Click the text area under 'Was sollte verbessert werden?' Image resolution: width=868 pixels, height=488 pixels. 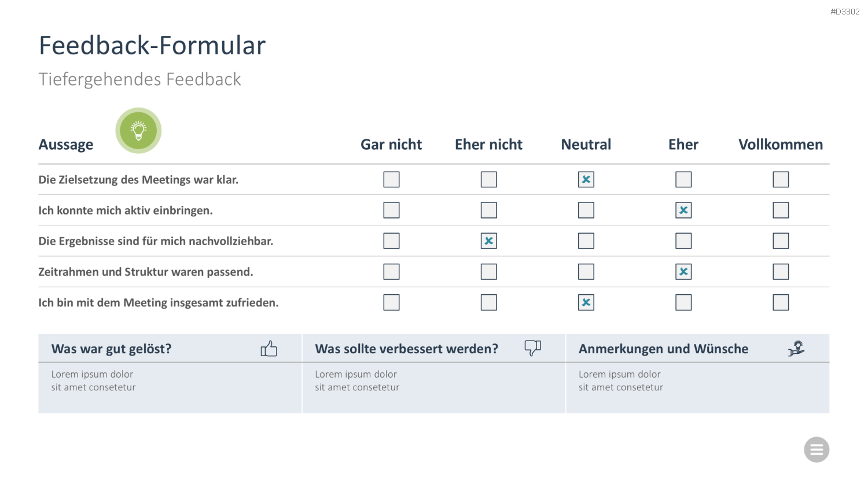(433, 388)
